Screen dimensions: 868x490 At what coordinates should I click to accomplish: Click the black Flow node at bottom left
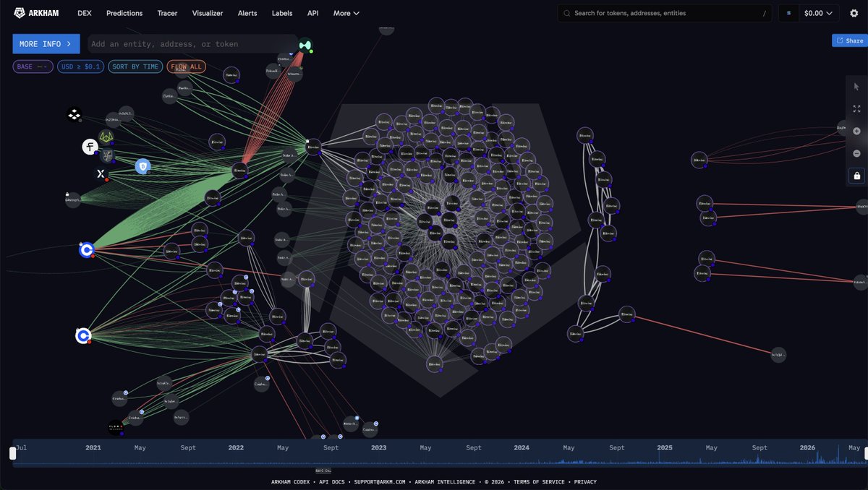[x=115, y=428]
